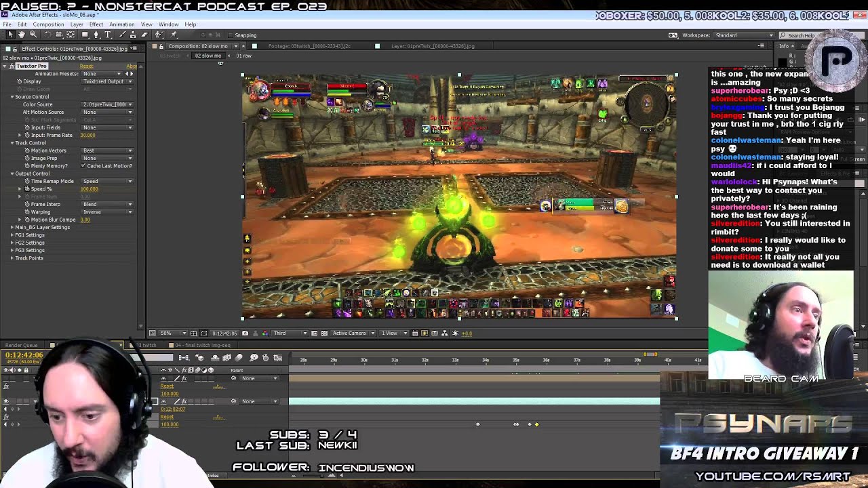Select the Clone Stamp tool
Image resolution: width=868 pixels, height=488 pixels.
pos(134,35)
